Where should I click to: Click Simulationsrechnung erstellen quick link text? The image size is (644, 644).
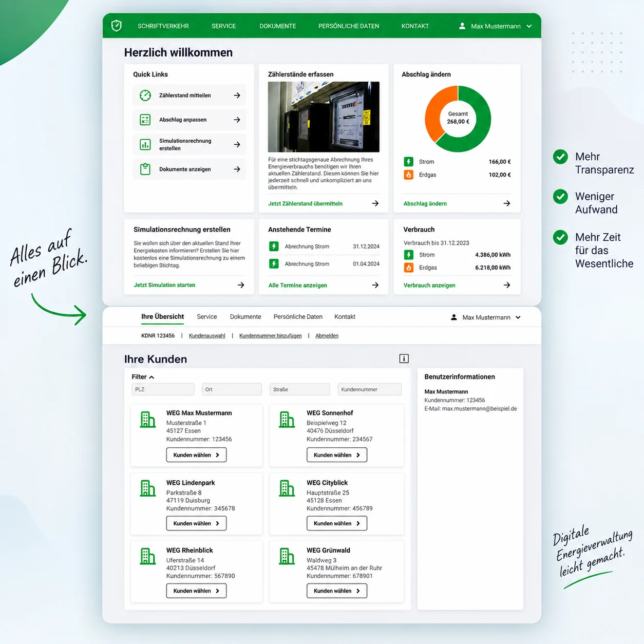point(185,144)
